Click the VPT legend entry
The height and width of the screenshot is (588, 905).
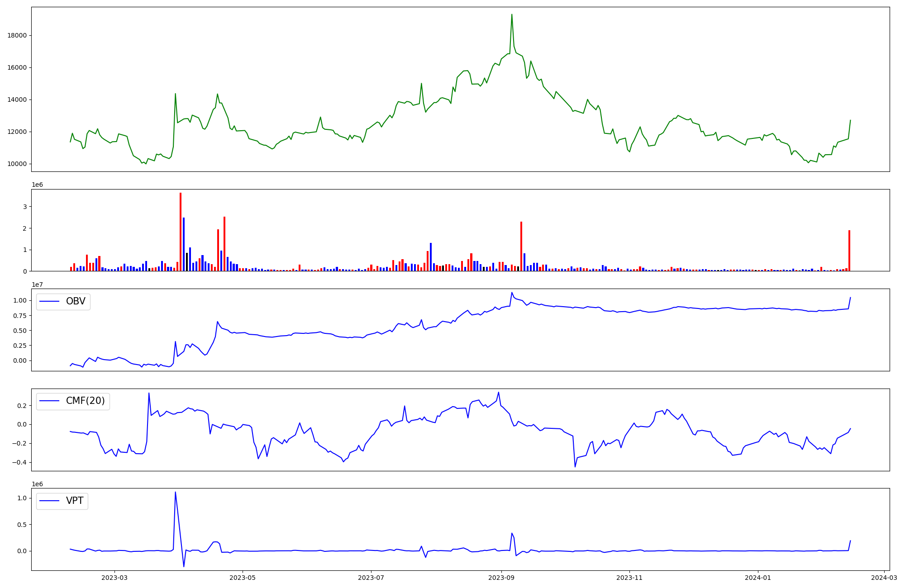point(74,501)
